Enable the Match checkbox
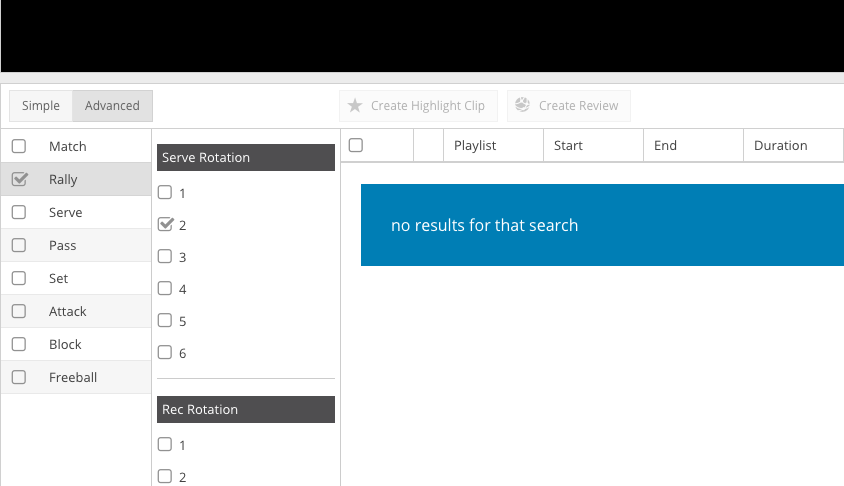The width and height of the screenshot is (844, 486). (x=19, y=146)
